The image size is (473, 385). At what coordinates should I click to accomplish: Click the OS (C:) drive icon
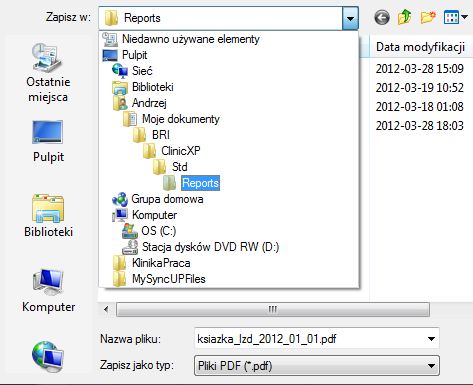point(130,231)
